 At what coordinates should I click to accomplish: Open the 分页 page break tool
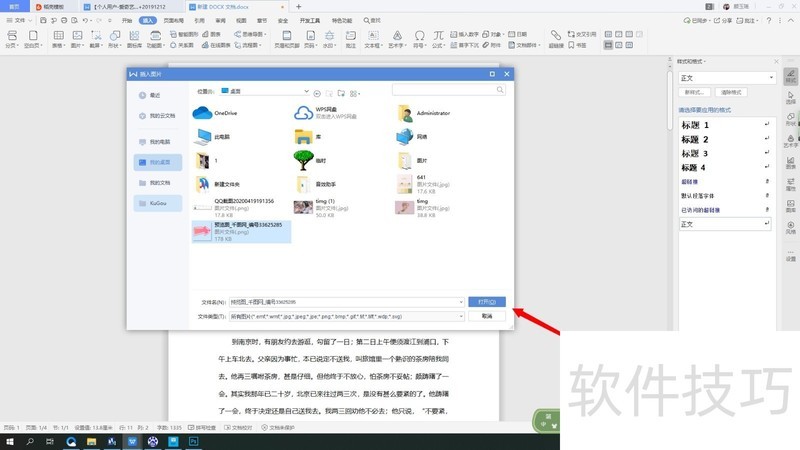(x=12, y=39)
